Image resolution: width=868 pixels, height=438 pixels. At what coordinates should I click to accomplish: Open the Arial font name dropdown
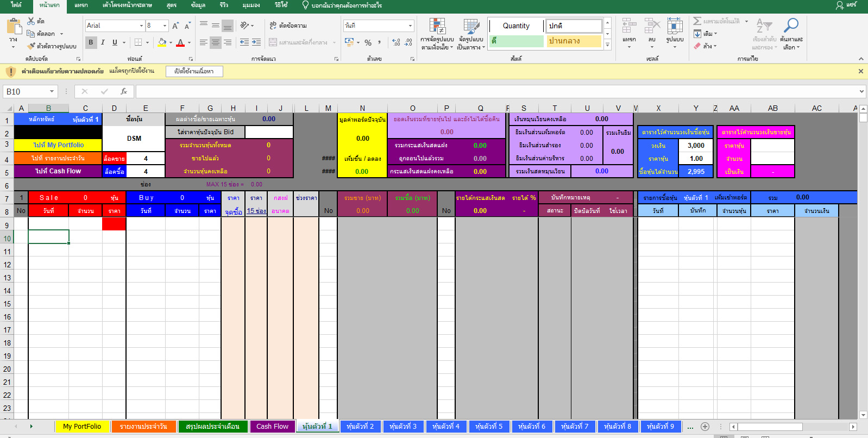[141, 26]
